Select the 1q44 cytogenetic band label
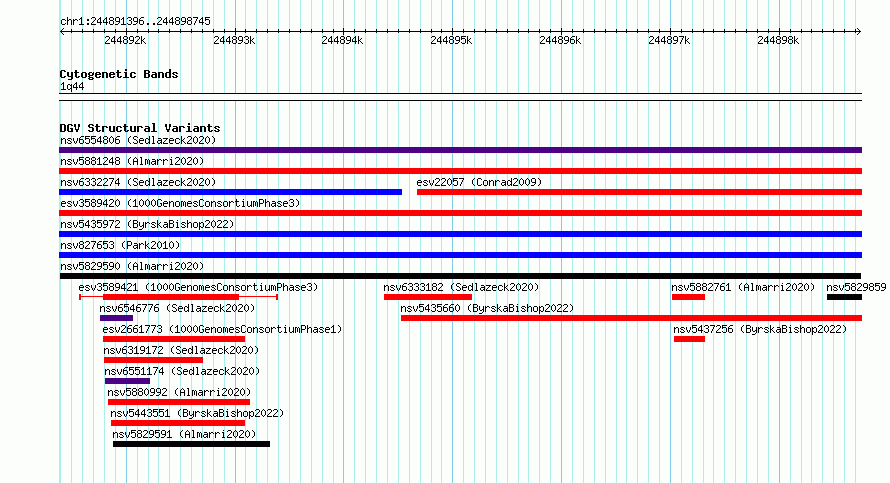Viewport: 890px width, 483px height. [72, 86]
